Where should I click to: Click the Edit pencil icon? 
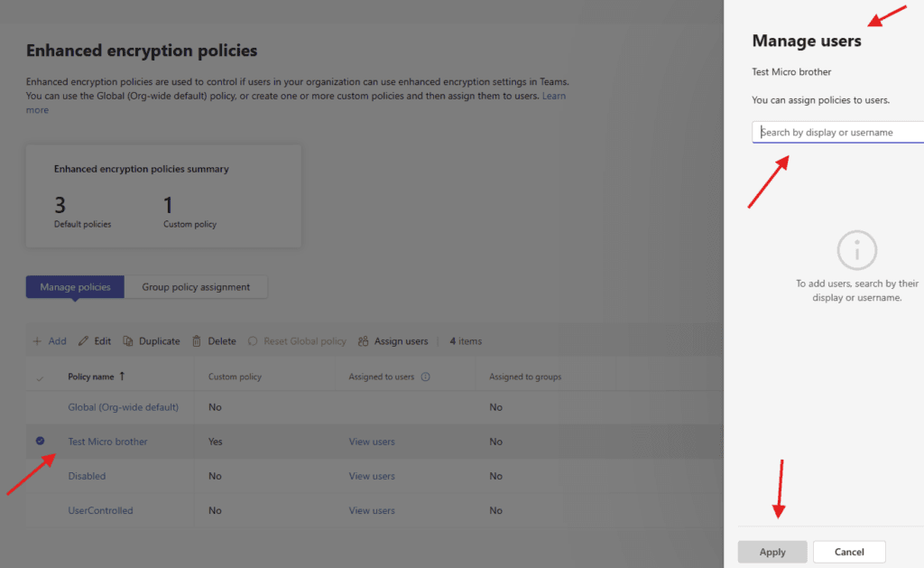[84, 341]
